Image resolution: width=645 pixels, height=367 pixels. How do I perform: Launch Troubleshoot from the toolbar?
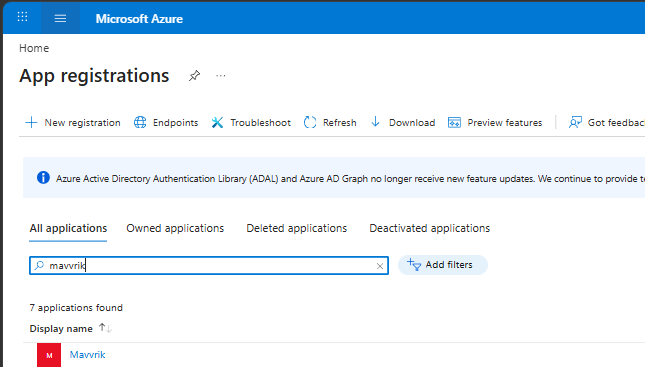tap(251, 123)
